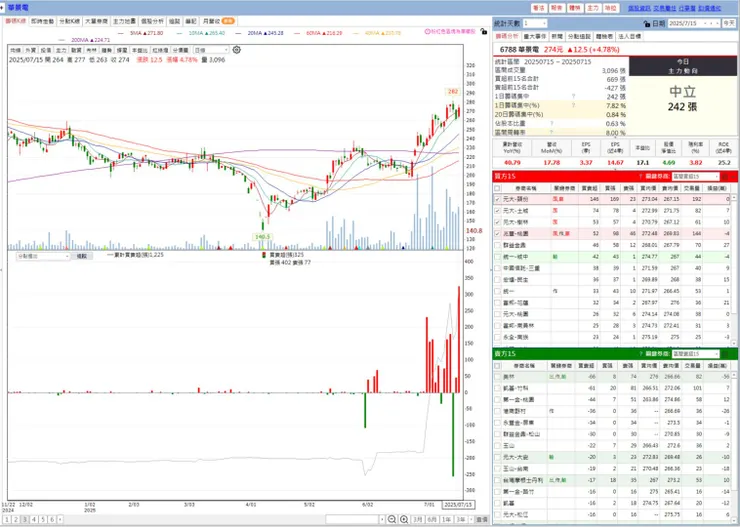Image resolution: width=740 pixels, height=527 pixels.
Task: Check the 群益金鼎 buyer row checkbox
Action: [497, 245]
